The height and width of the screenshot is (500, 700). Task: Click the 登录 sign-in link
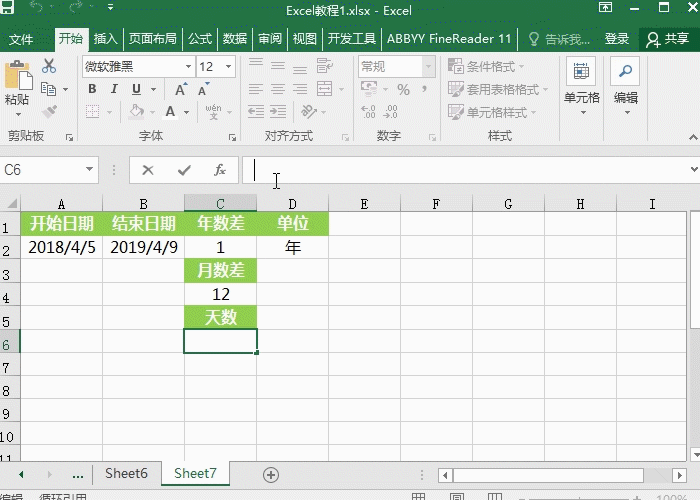[x=617, y=39]
